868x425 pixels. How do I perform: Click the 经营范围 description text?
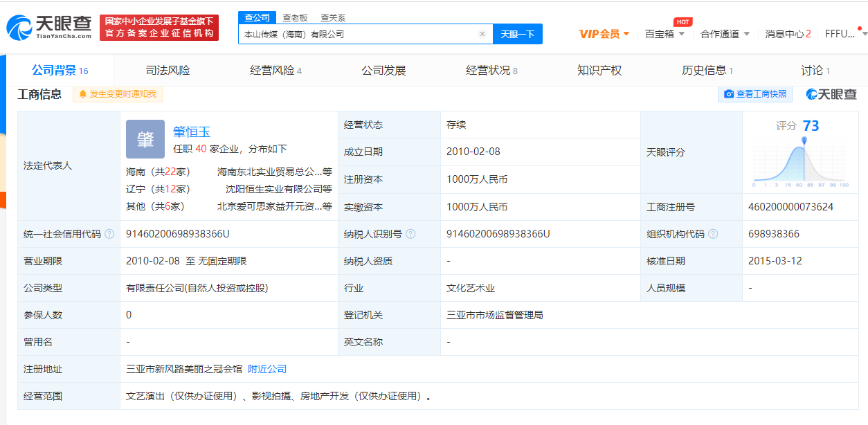click(278, 397)
